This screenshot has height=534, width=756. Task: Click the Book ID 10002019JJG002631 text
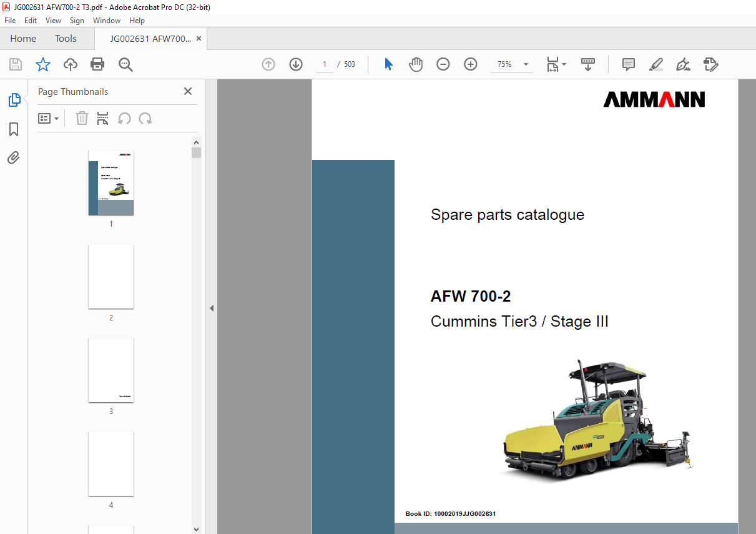(451, 514)
